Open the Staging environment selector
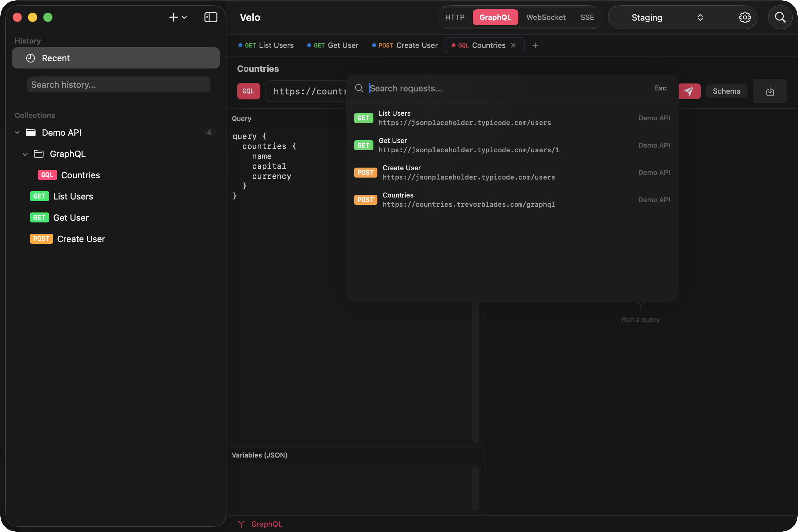This screenshot has width=798, height=532. [x=667, y=17]
